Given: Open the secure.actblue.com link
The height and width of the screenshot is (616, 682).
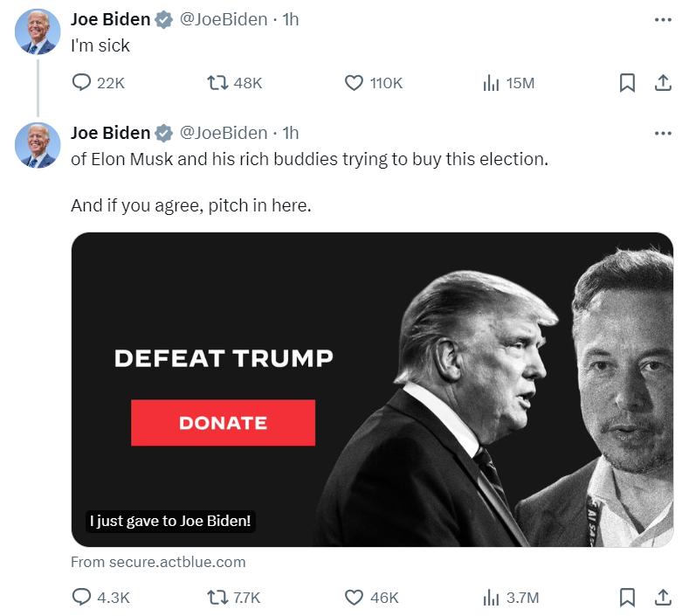Looking at the screenshot, I should pos(158,562).
